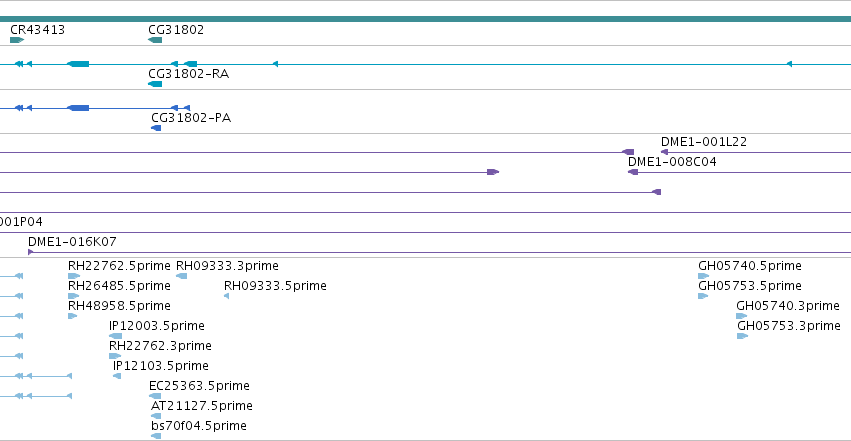851x441 pixels.
Task: Click the DME1-008C04 clone label
Action: (x=672, y=162)
